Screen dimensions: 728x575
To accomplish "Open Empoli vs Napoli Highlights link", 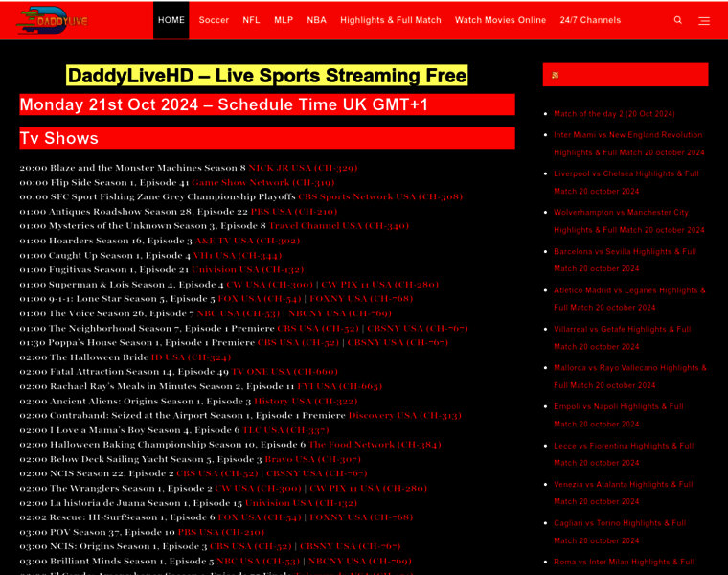I will tap(619, 416).
